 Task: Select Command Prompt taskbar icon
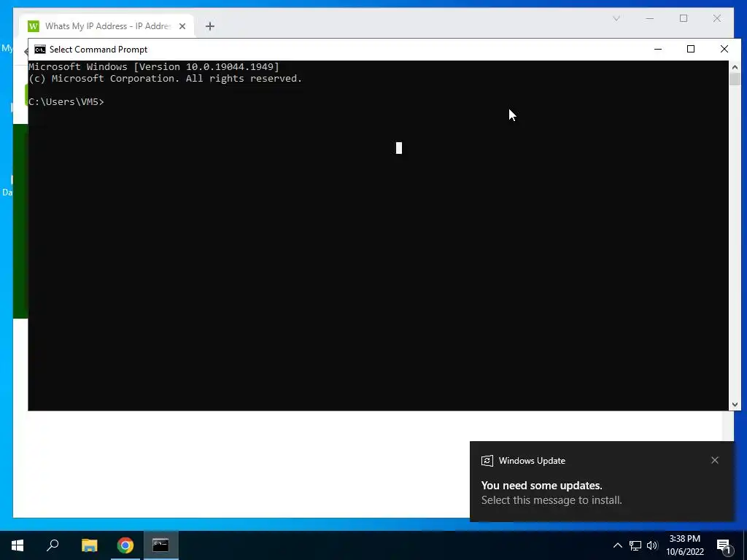(x=160, y=545)
